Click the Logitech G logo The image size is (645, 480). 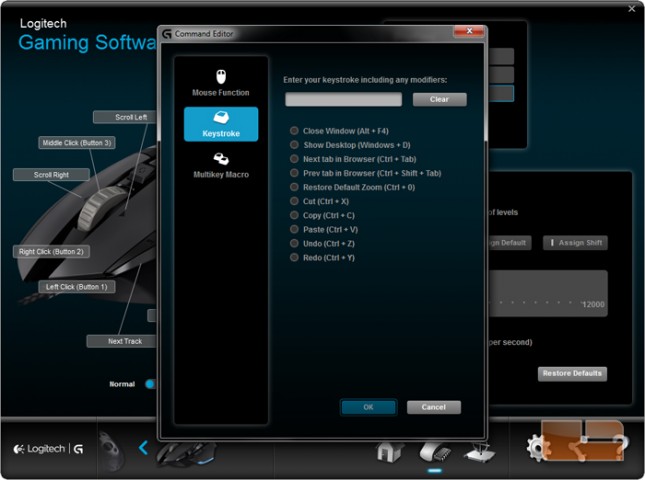[49, 449]
